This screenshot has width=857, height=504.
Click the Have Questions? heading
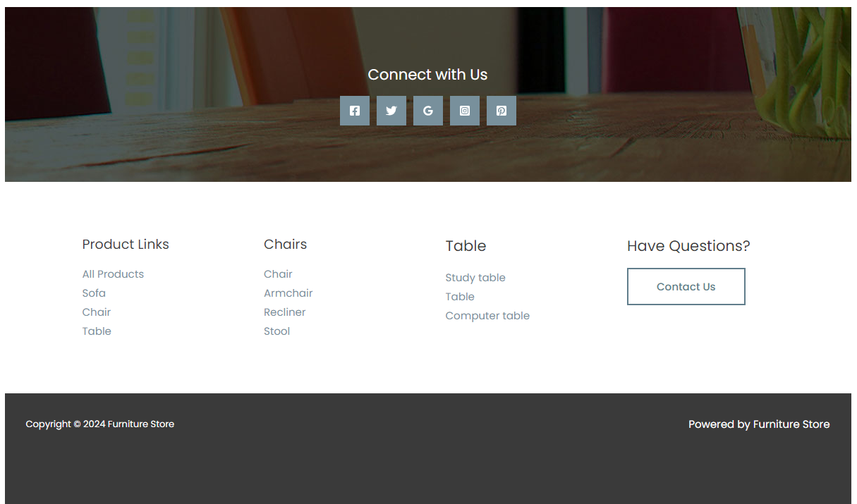[688, 246]
